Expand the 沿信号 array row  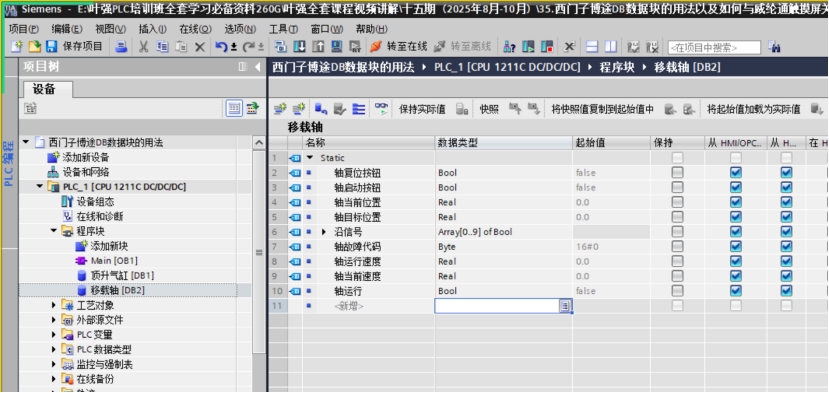point(325,232)
